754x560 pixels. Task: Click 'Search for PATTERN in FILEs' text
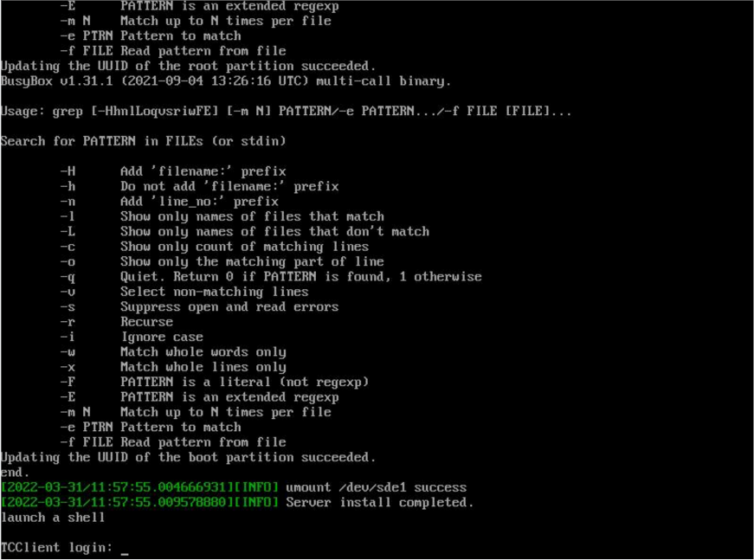pyautogui.click(x=143, y=141)
